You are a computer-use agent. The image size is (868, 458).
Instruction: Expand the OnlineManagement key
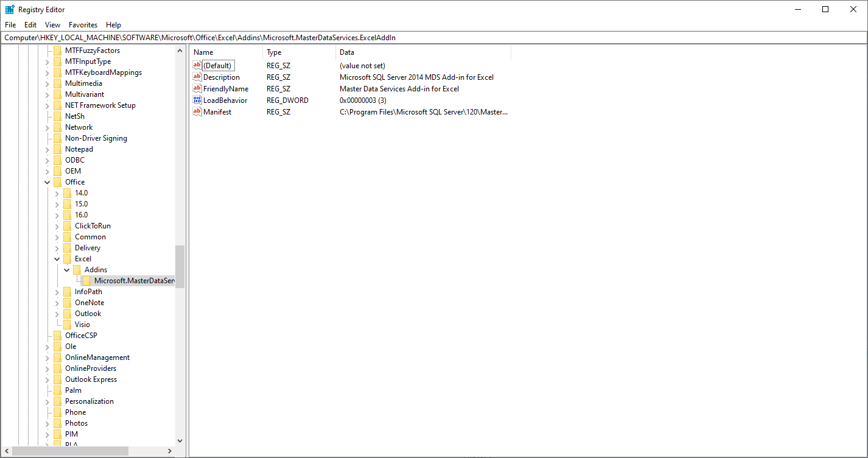[47, 358]
